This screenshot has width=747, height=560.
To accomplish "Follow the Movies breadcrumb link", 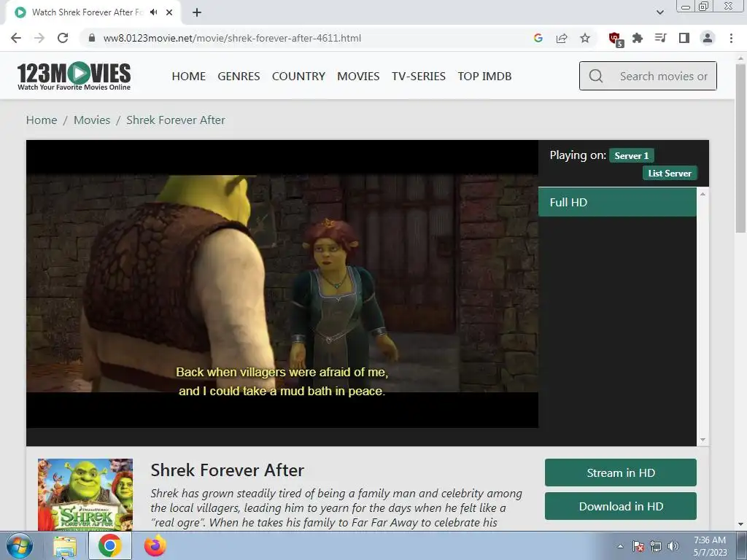I will 92,120.
